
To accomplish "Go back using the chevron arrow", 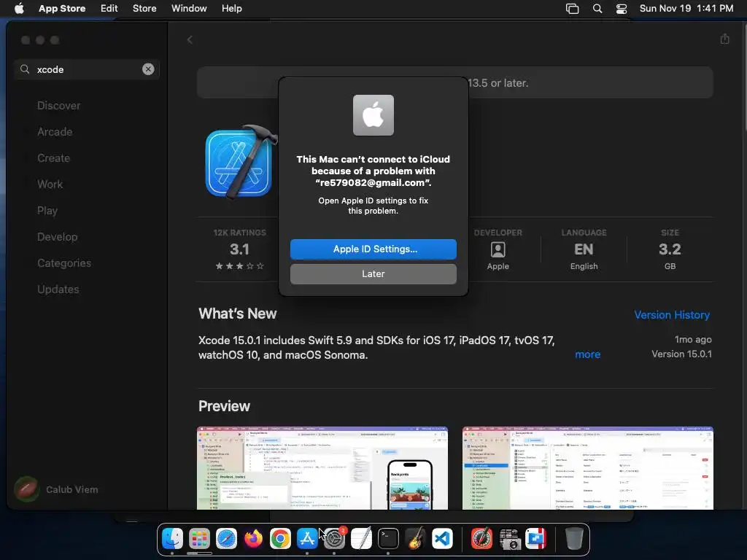I will 190,40.
